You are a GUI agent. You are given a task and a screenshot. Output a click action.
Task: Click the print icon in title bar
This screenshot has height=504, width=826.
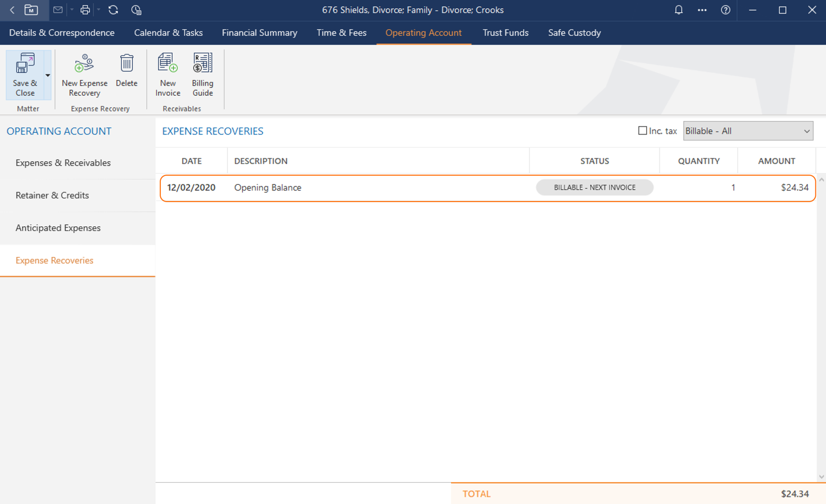(x=85, y=10)
